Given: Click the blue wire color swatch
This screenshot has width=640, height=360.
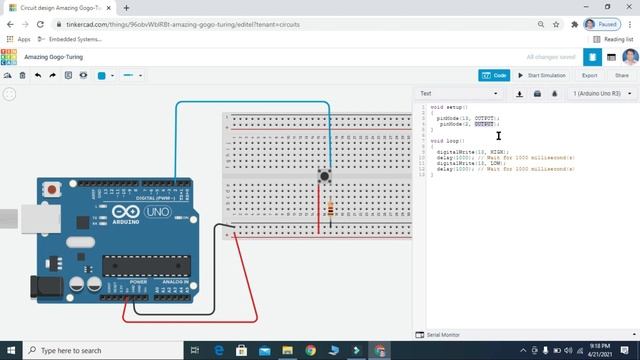Looking at the screenshot, I should [x=102, y=76].
